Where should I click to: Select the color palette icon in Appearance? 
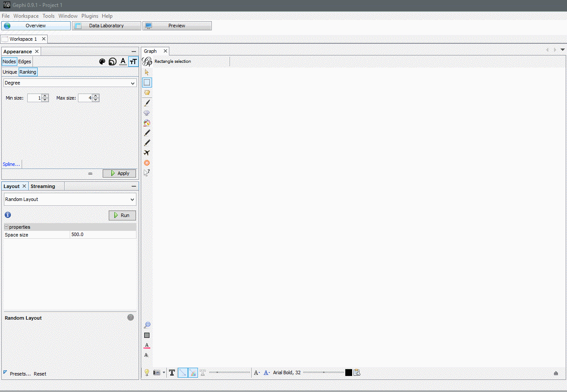102,62
